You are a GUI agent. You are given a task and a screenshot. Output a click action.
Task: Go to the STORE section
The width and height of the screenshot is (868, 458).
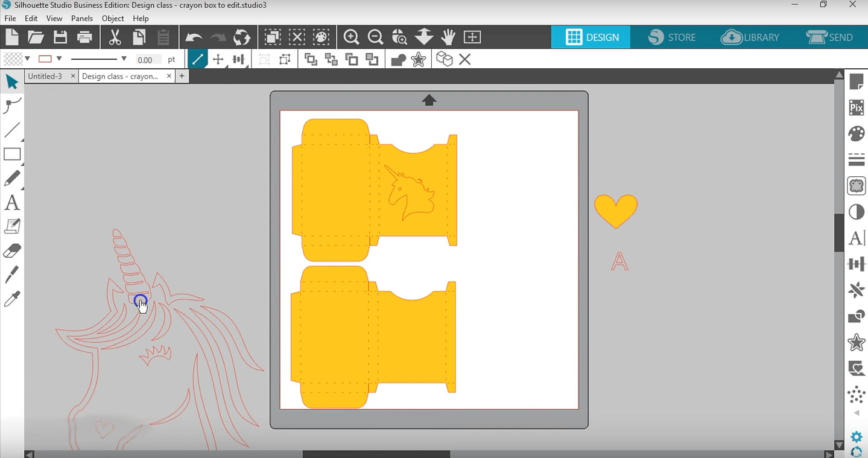pos(672,37)
